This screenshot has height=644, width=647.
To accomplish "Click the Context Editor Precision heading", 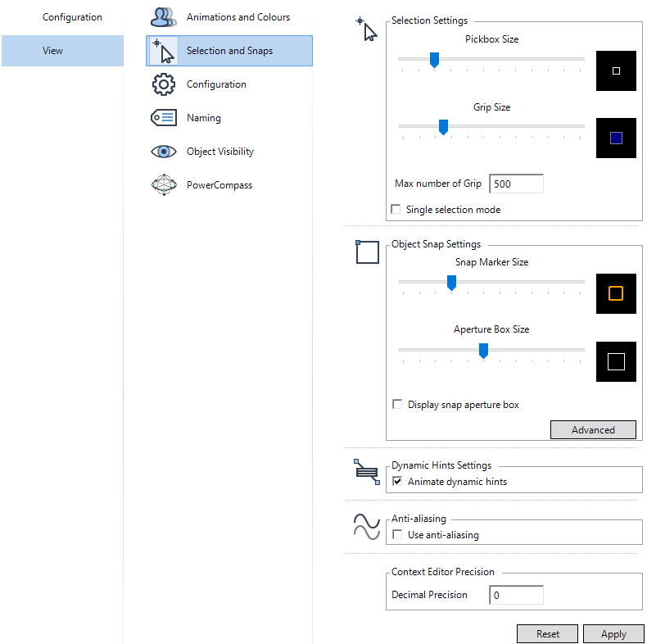I will tap(443, 572).
